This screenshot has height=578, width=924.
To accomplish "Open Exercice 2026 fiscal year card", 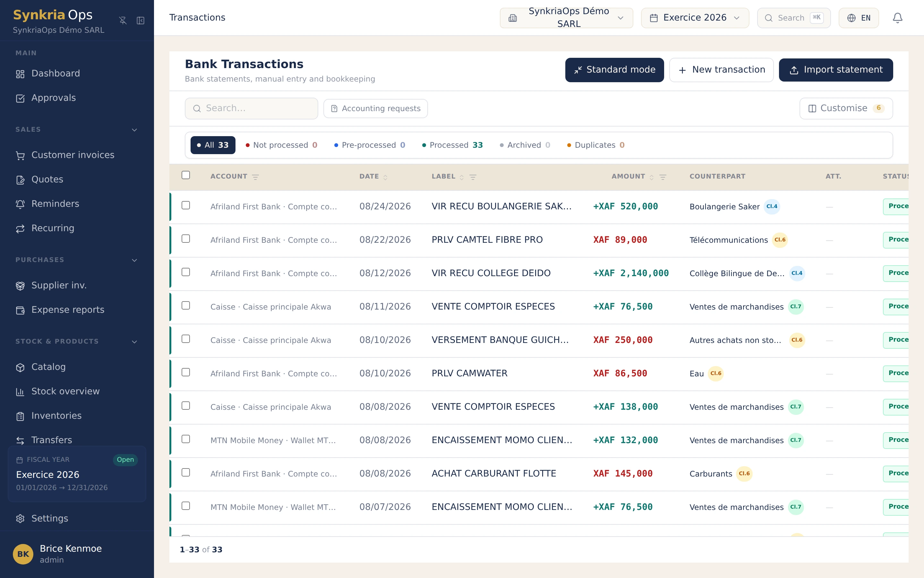I will [77, 474].
